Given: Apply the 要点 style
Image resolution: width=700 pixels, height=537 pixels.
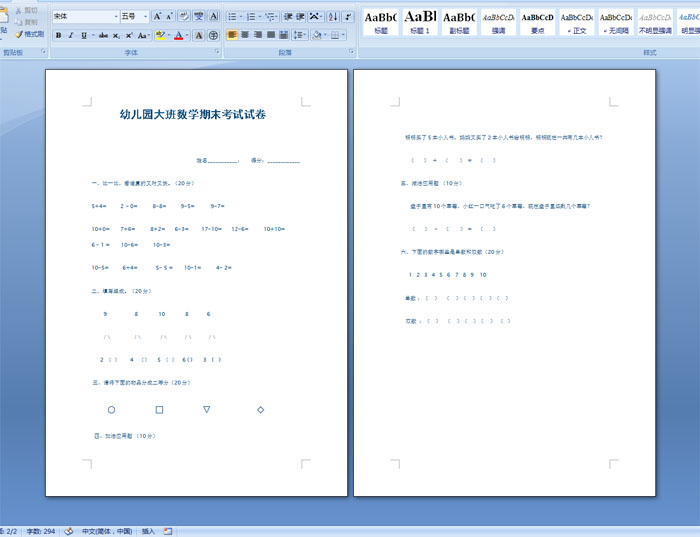Looking at the screenshot, I should pos(538,22).
